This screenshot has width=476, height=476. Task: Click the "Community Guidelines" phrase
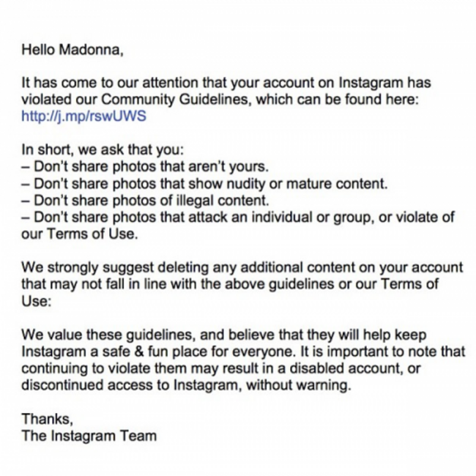[x=176, y=100]
